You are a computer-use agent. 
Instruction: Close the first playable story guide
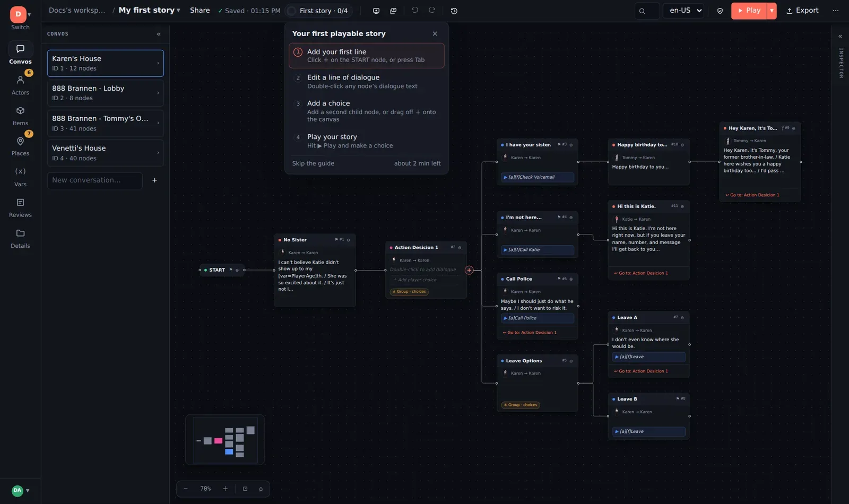coord(435,33)
